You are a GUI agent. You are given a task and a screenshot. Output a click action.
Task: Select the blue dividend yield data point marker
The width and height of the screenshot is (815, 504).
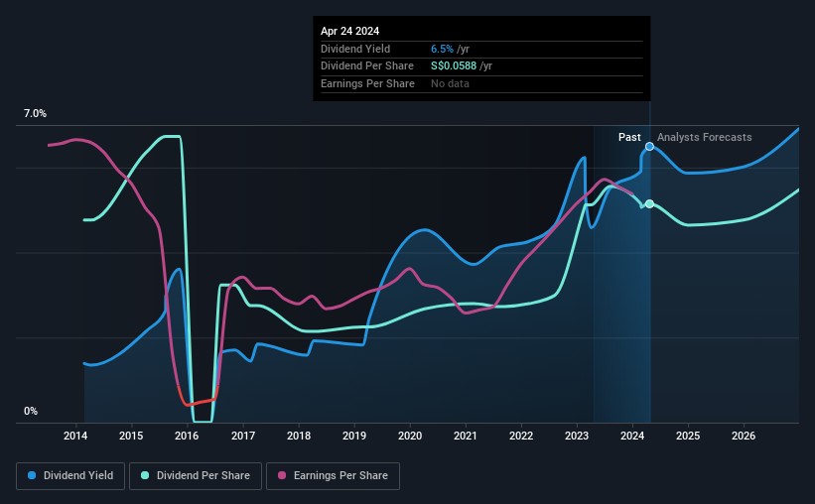tap(649, 147)
